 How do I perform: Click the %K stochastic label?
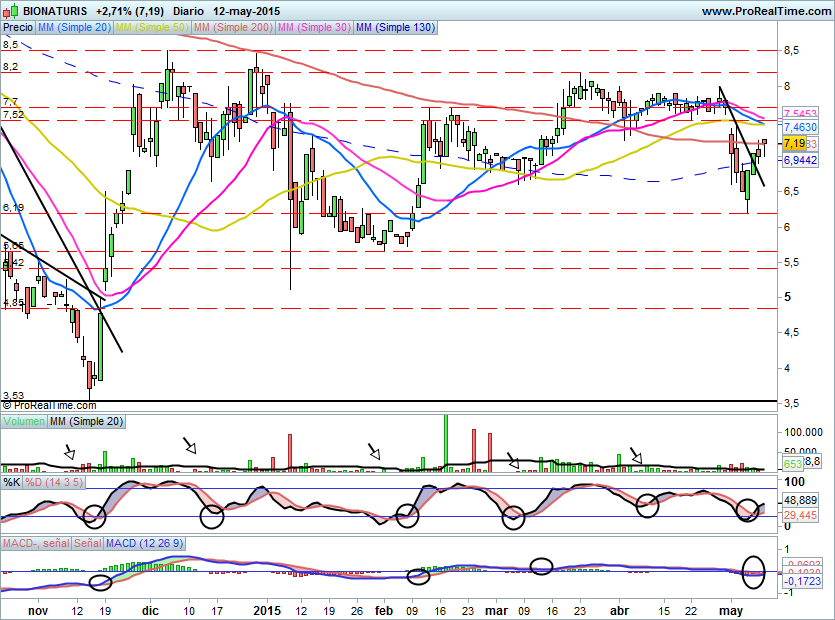click(11, 483)
